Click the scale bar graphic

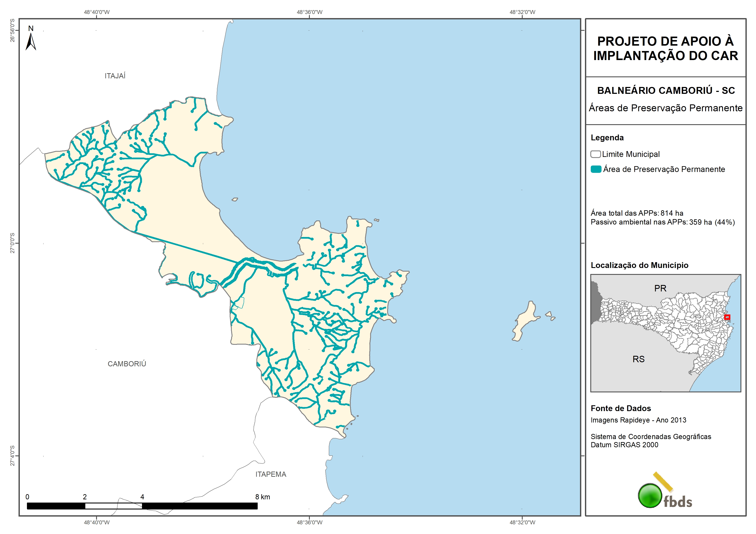(142, 506)
